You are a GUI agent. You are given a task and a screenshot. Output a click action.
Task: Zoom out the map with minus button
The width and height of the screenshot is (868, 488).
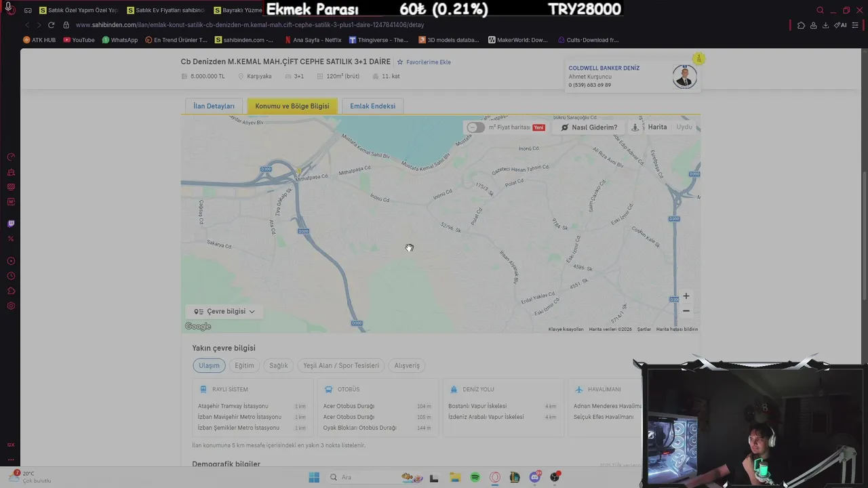686,311
